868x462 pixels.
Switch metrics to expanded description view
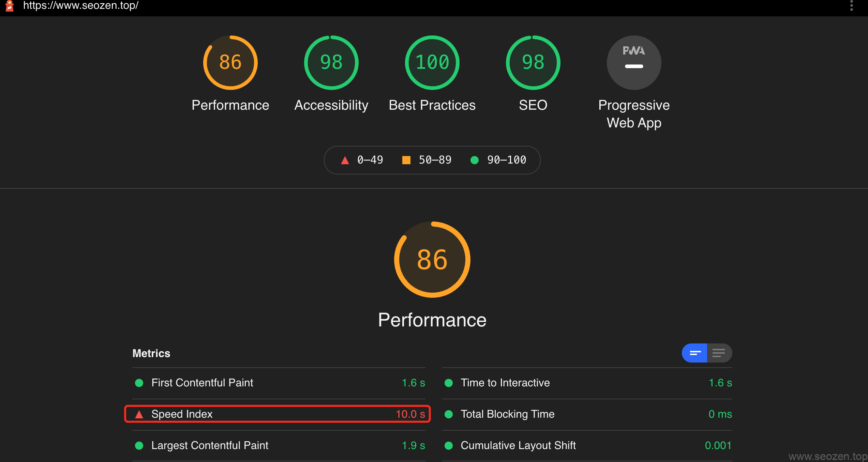(x=719, y=353)
